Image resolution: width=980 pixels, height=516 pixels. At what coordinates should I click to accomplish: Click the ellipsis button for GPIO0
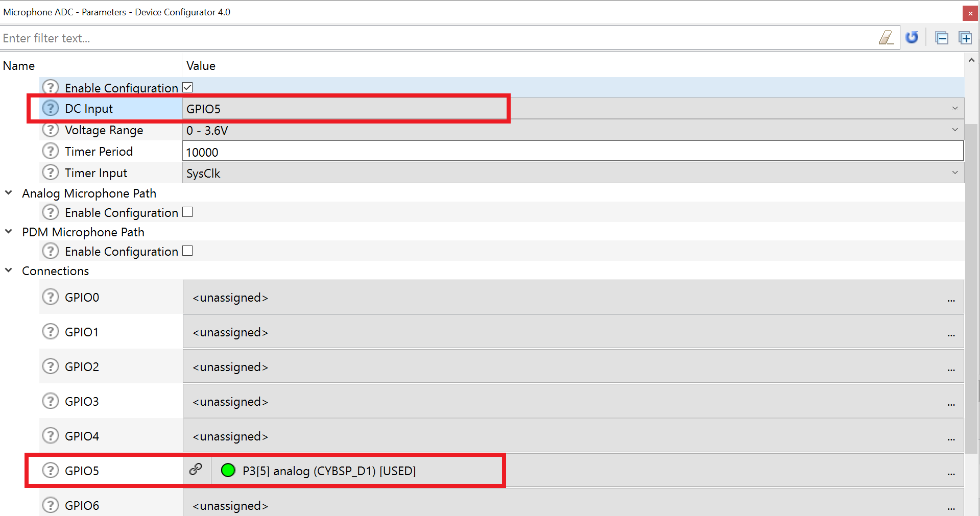951,301
